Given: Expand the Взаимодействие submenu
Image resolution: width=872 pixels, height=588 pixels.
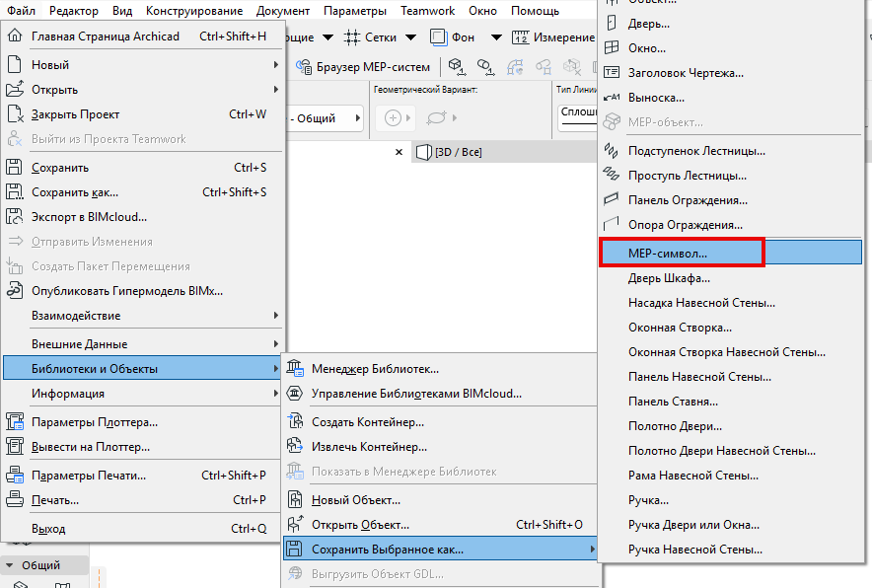Looking at the screenshot, I should (x=276, y=316).
